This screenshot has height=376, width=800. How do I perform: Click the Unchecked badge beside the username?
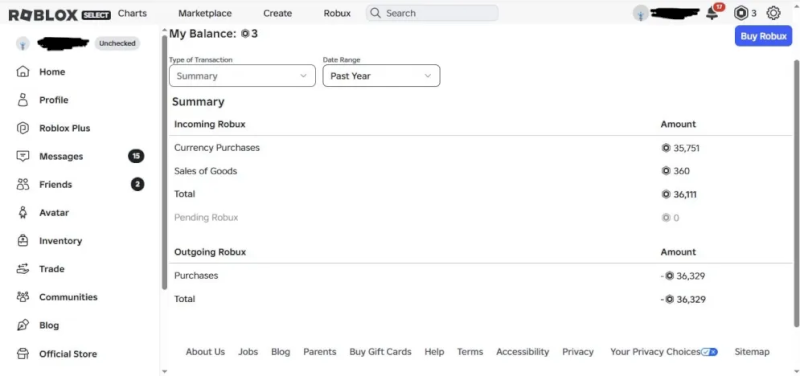pyautogui.click(x=117, y=43)
